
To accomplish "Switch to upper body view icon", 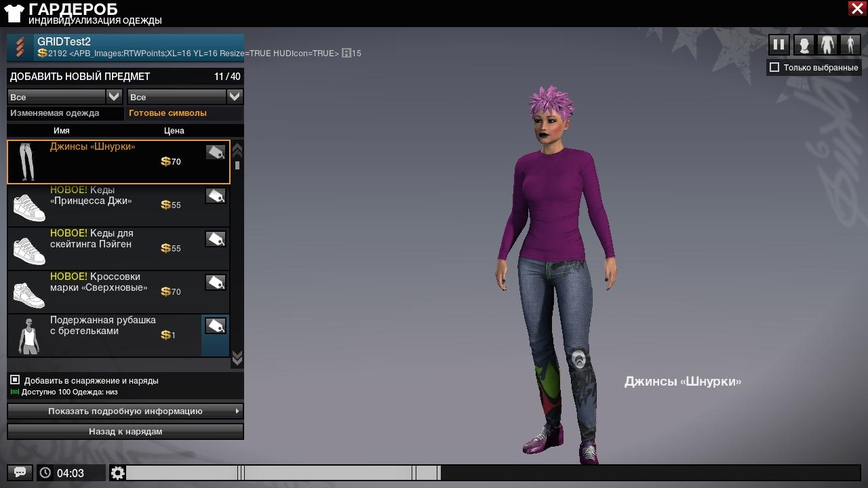I will coord(827,45).
